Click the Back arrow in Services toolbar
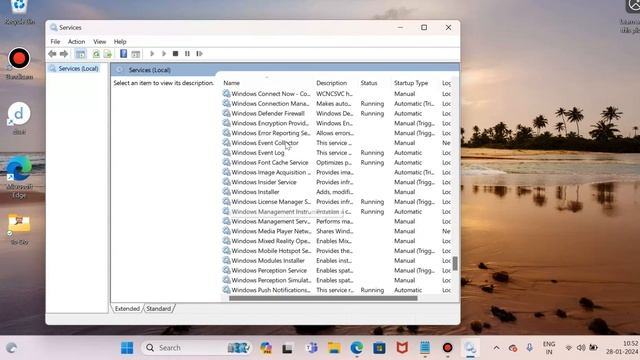Viewport: 640px width, 360px height. tap(52, 54)
